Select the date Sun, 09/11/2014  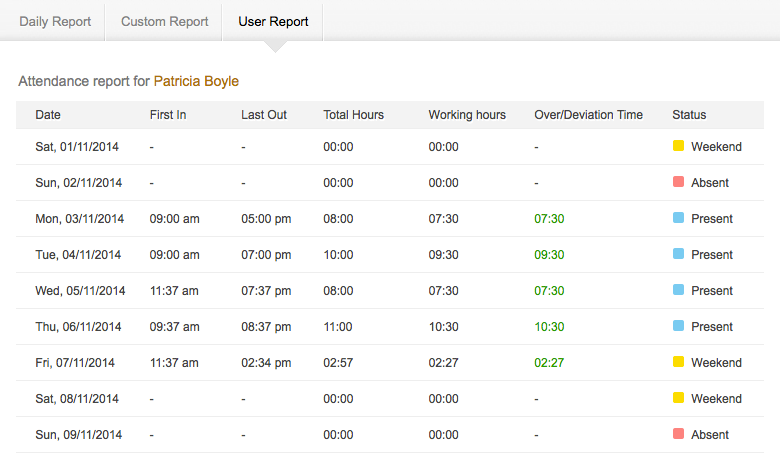(78, 435)
